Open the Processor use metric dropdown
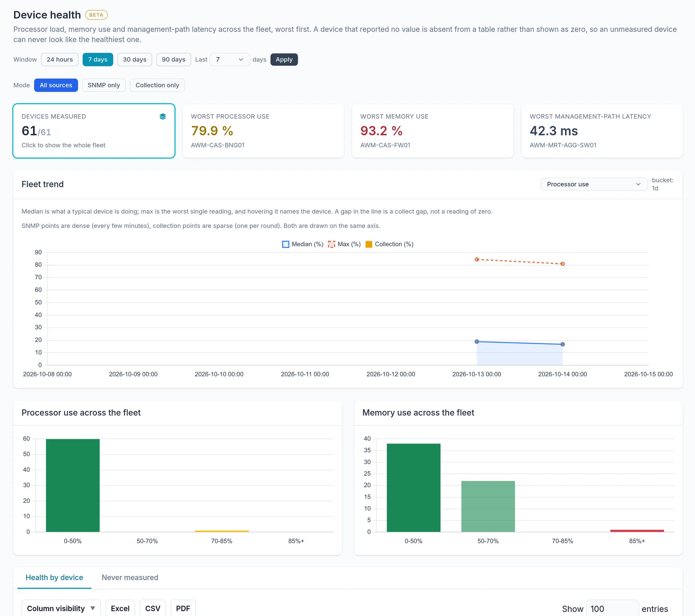Viewport: 695px width, 616px height. pyautogui.click(x=594, y=184)
